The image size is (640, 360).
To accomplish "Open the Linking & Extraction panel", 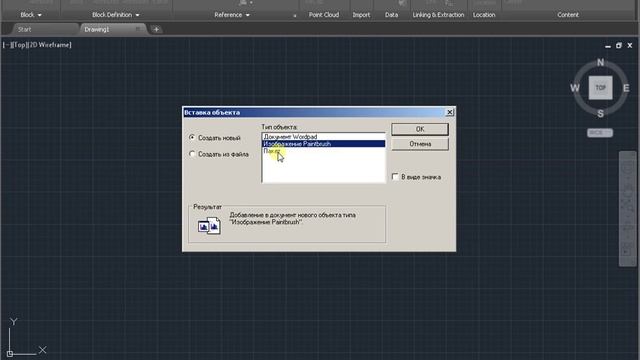I will coord(438,15).
